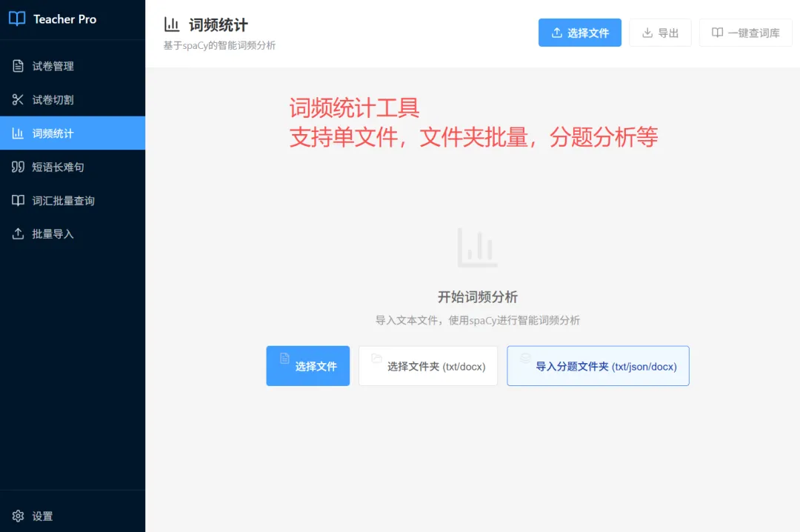This screenshot has width=800, height=532.
Task: Import split questions with 导入分题文件夹 button
Action: click(598, 365)
